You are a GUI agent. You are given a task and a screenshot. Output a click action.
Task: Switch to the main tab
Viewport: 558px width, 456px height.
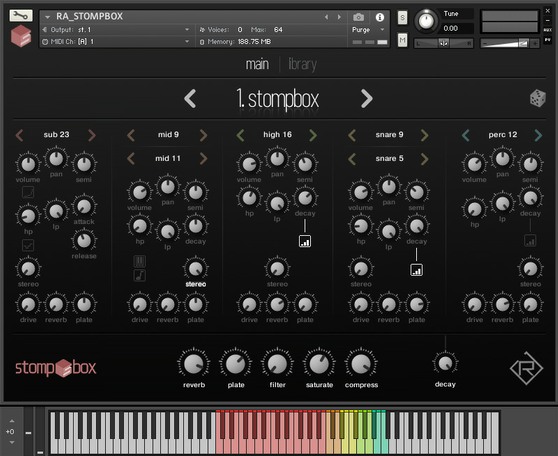pos(257,64)
